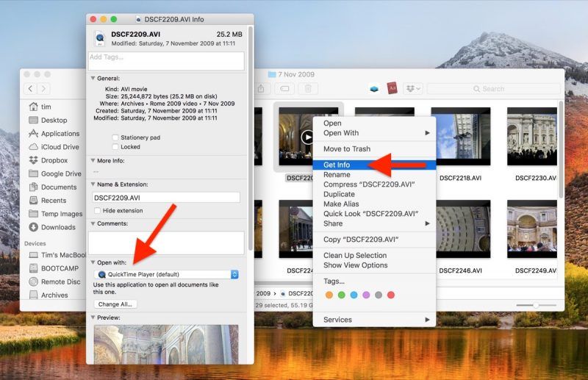Image resolution: width=588 pixels, height=380 pixels.
Task: Select Move to Trash in context menu
Action: 347,149
